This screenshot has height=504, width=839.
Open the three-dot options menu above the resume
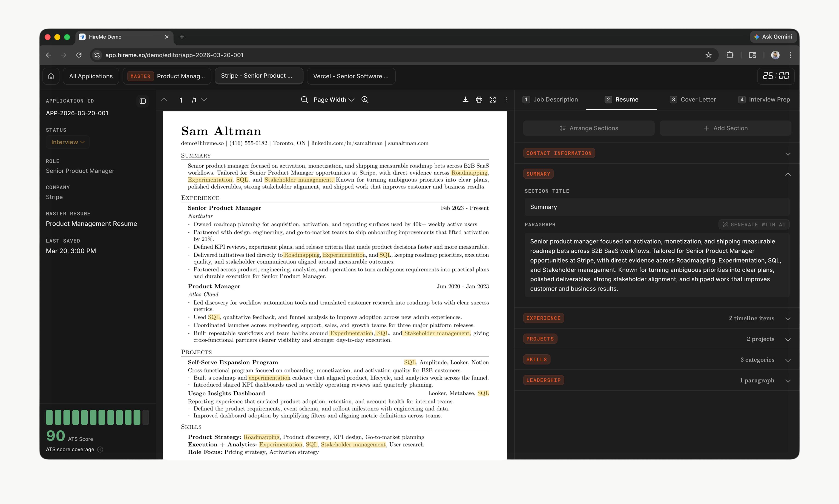coord(506,100)
